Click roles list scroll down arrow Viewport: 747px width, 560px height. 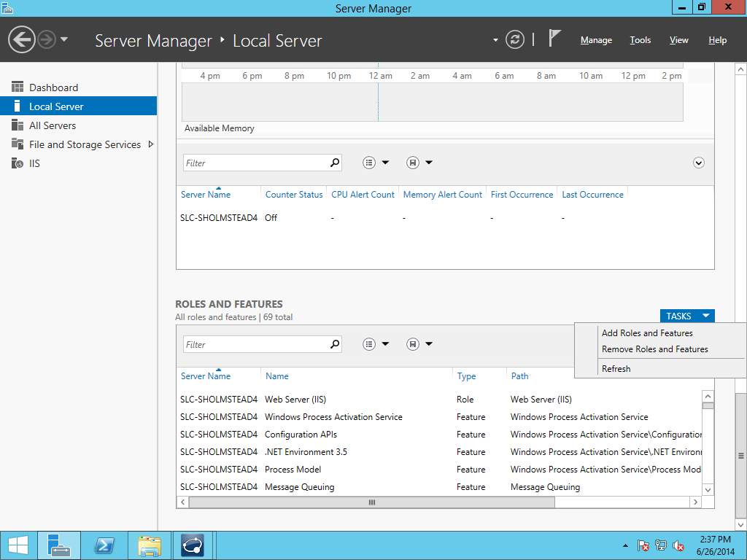(x=708, y=489)
